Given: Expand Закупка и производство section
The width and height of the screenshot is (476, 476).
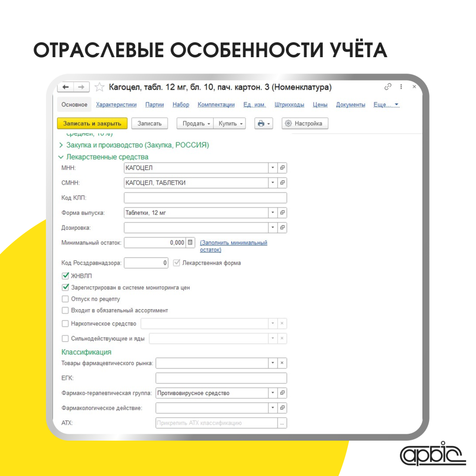Looking at the screenshot, I should (61, 145).
